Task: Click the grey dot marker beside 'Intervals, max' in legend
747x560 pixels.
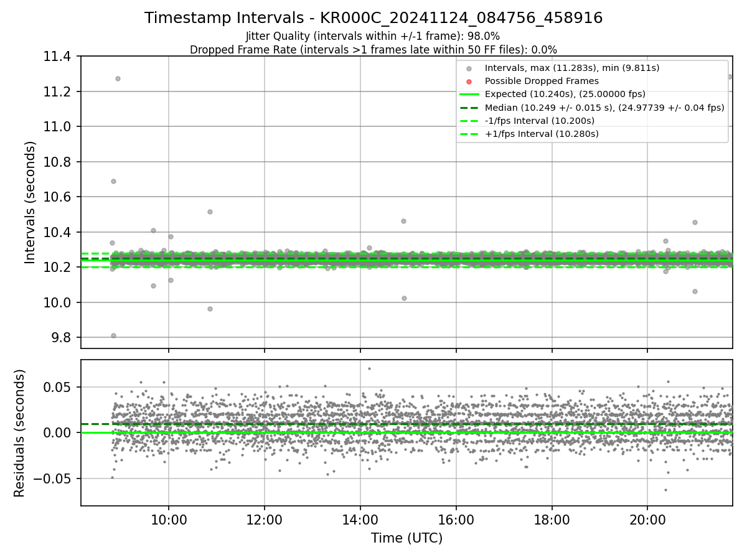Action: click(x=469, y=68)
